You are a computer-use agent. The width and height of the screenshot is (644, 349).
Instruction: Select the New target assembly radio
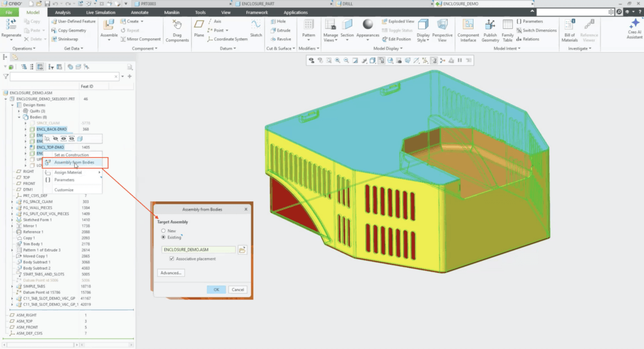164,231
